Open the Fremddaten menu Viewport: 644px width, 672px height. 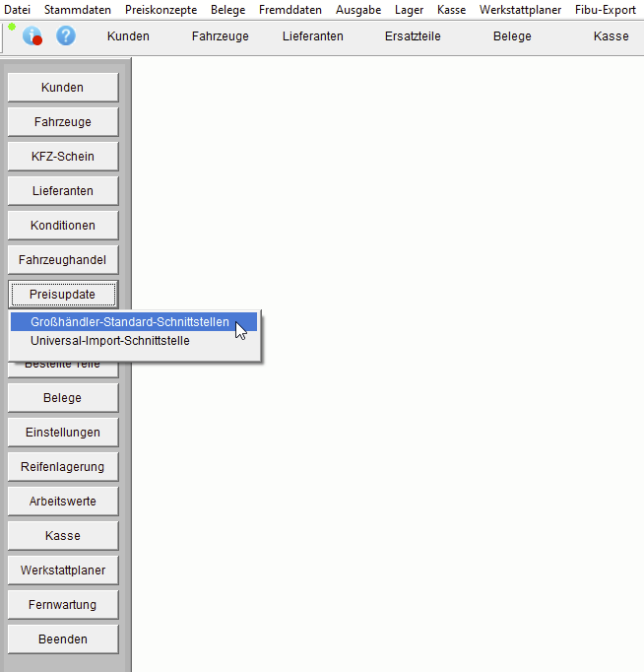pos(290,10)
